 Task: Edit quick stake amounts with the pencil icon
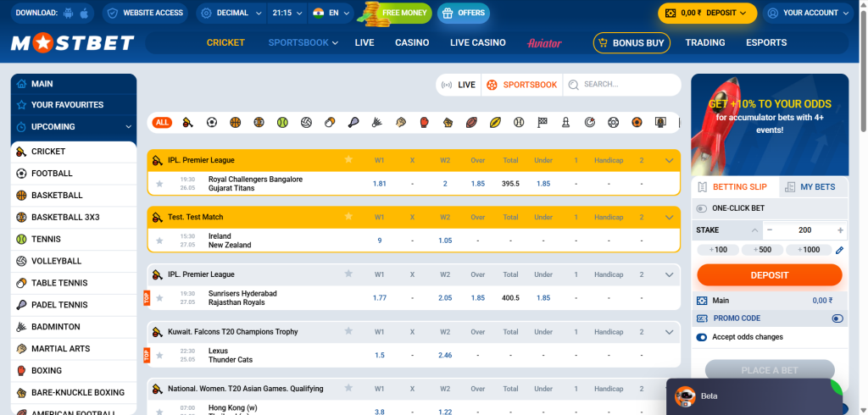coord(839,250)
